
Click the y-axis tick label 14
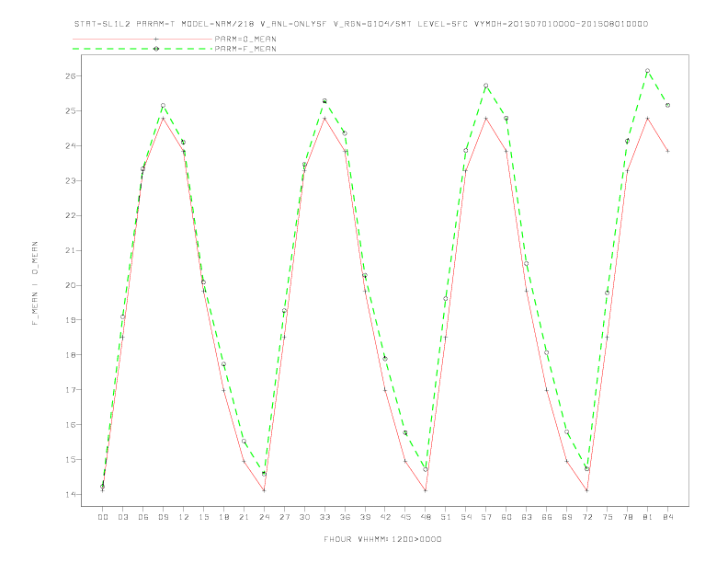pos(71,494)
